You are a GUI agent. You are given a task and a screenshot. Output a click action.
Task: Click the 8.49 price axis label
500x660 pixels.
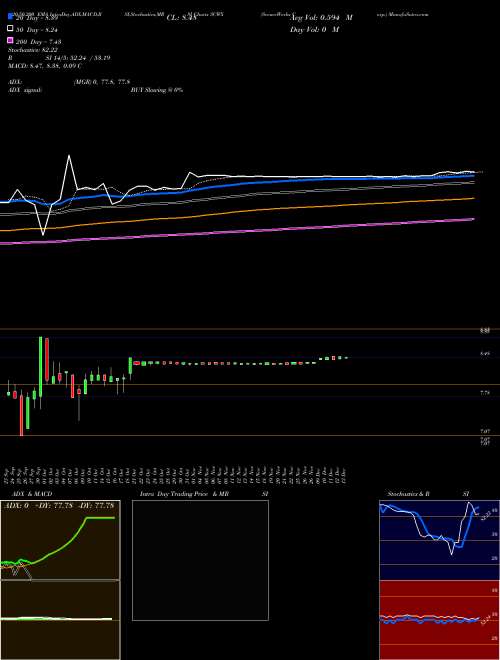484,354
